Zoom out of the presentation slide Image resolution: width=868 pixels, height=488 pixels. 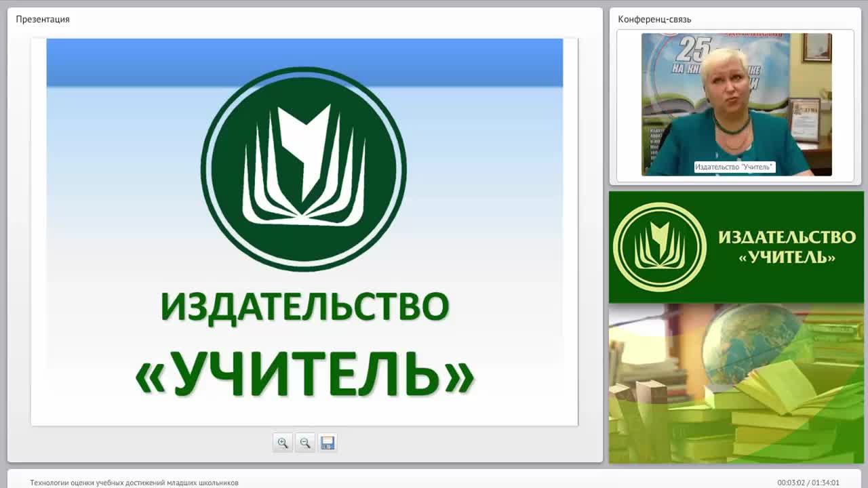click(305, 443)
